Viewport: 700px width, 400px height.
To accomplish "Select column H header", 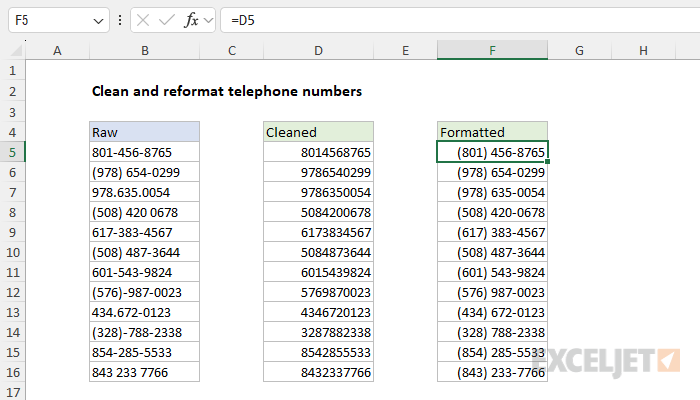I will click(643, 50).
